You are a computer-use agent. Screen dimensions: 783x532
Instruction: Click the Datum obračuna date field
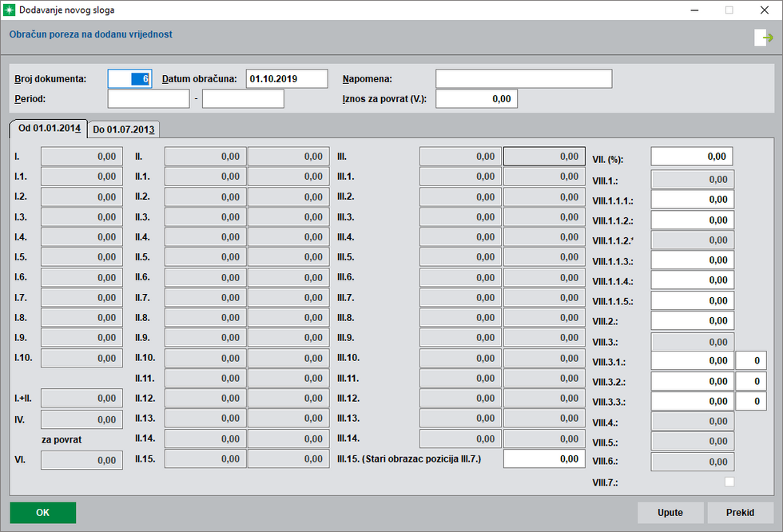pyautogui.click(x=287, y=78)
